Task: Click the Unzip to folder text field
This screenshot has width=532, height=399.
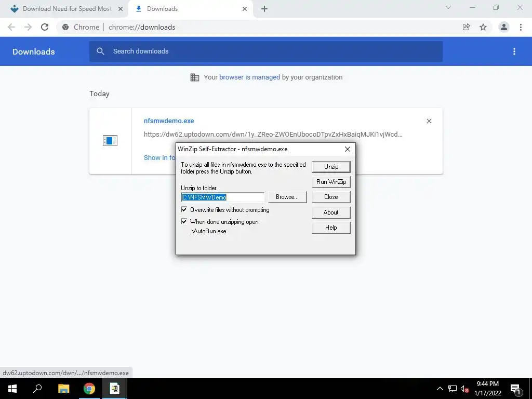Action: [222, 197]
